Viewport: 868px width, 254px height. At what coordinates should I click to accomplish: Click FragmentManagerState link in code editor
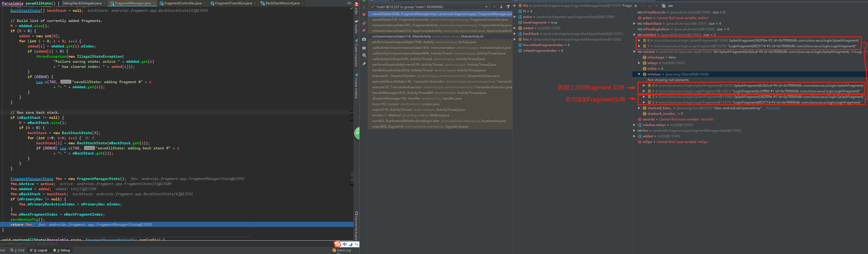coord(32,179)
